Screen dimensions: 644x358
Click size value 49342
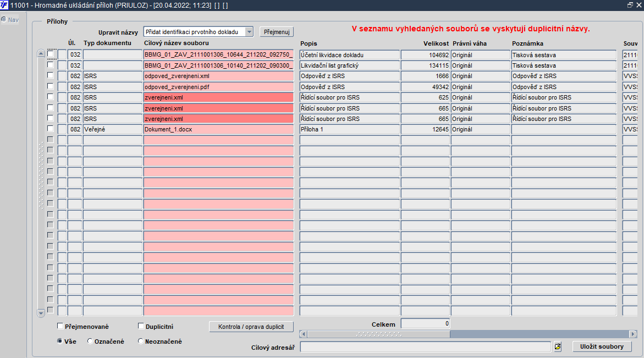click(x=425, y=87)
